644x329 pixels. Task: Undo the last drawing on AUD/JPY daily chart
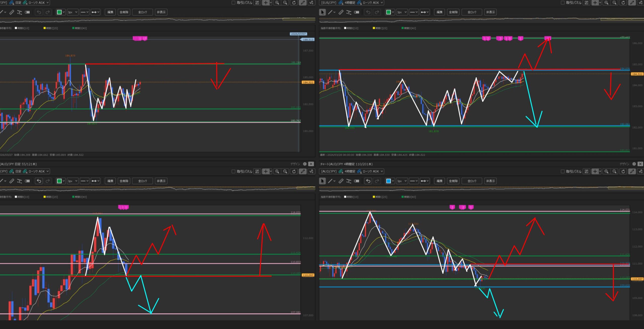[39, 181]
